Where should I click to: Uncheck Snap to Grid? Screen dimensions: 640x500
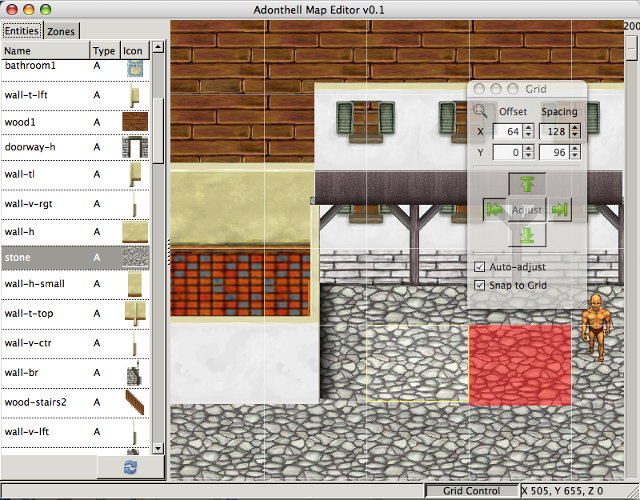480,285
